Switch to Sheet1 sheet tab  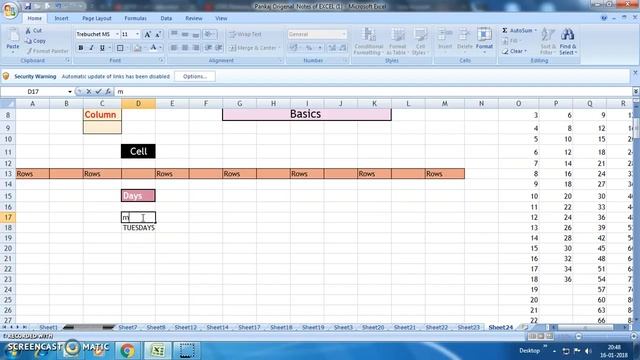click(48, 327)
